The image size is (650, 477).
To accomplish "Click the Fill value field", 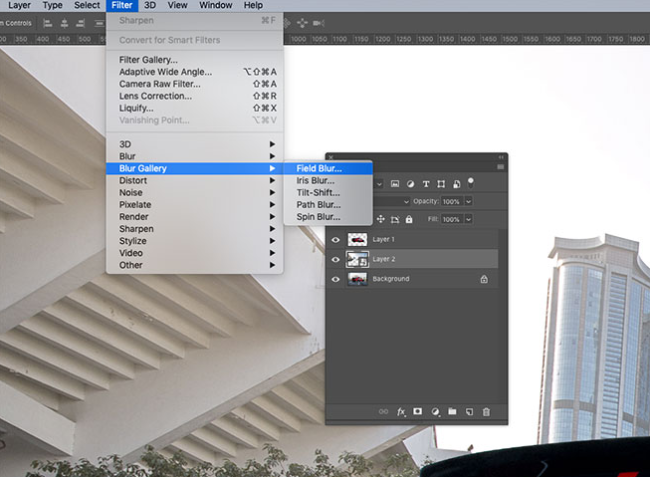I will pyautogui.click(x=452, y=219).
